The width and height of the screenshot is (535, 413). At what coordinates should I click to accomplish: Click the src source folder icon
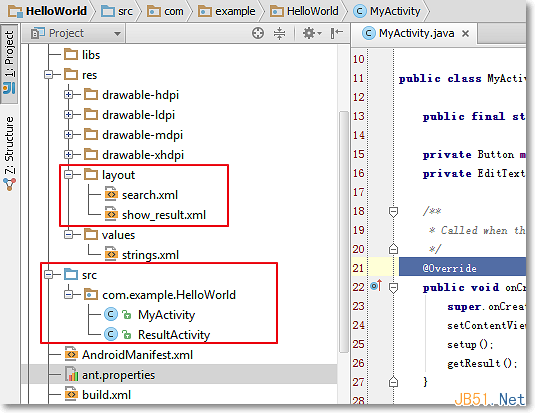(71, 274)
